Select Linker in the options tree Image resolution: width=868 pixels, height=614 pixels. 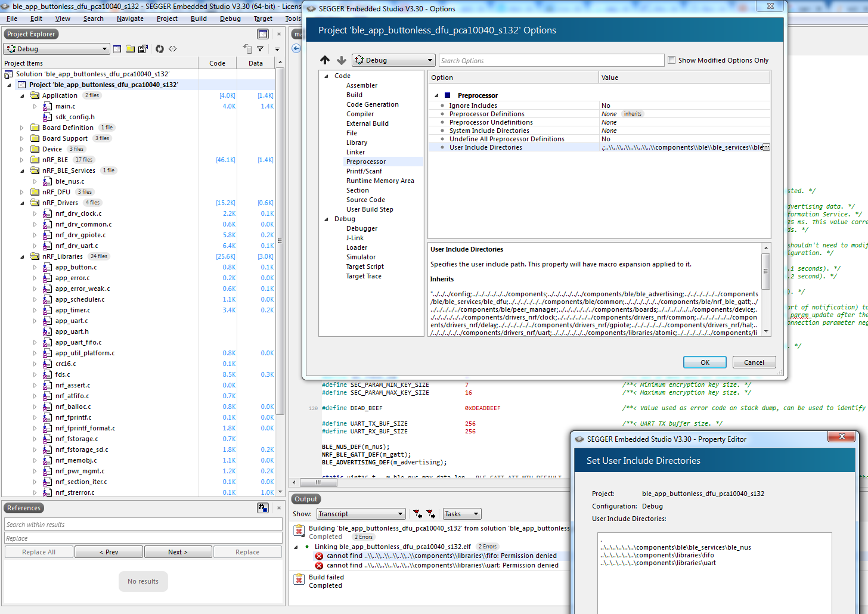point(356,152)
